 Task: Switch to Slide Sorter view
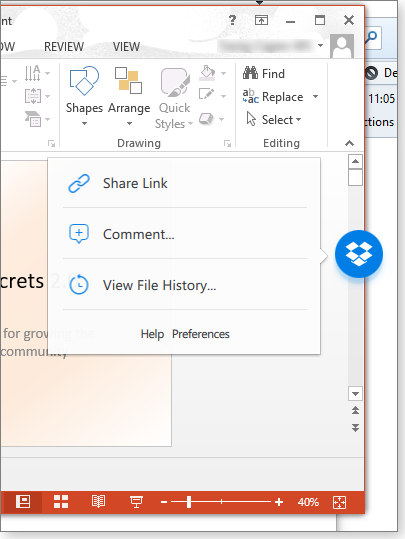[x=61, y=502]
